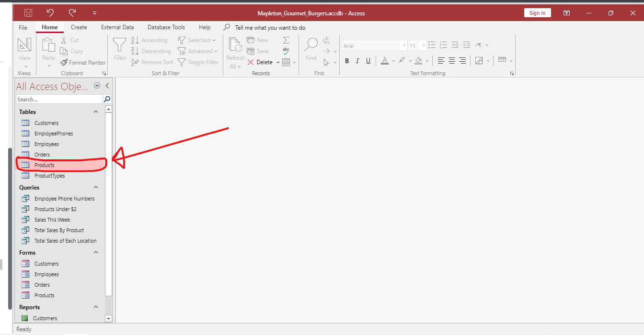The image size is (644, 335).
Task: Click the Replace icon in Find group
Action: [326, 40]
